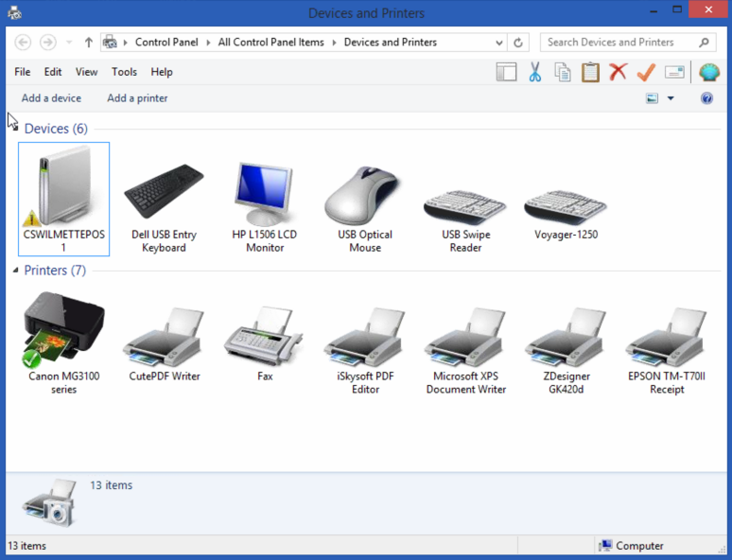Select the ZDesigner GK420d printer
The height and width of the screenshot is (560, 732).
566,336
